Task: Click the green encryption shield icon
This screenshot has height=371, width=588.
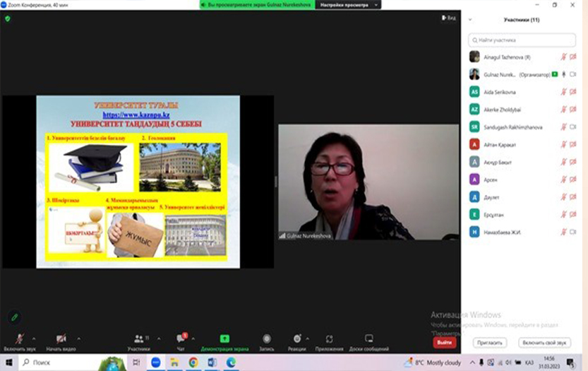Action: pyautogui.click(x=8, y=18)
